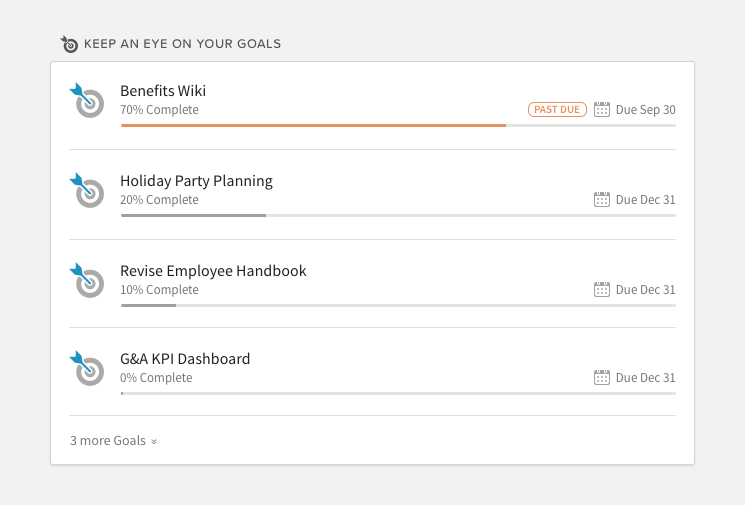Click the G&A KPI Dashboard calendar icon
Viewport: 745px width, 505px height.
[x=602, y=377]
